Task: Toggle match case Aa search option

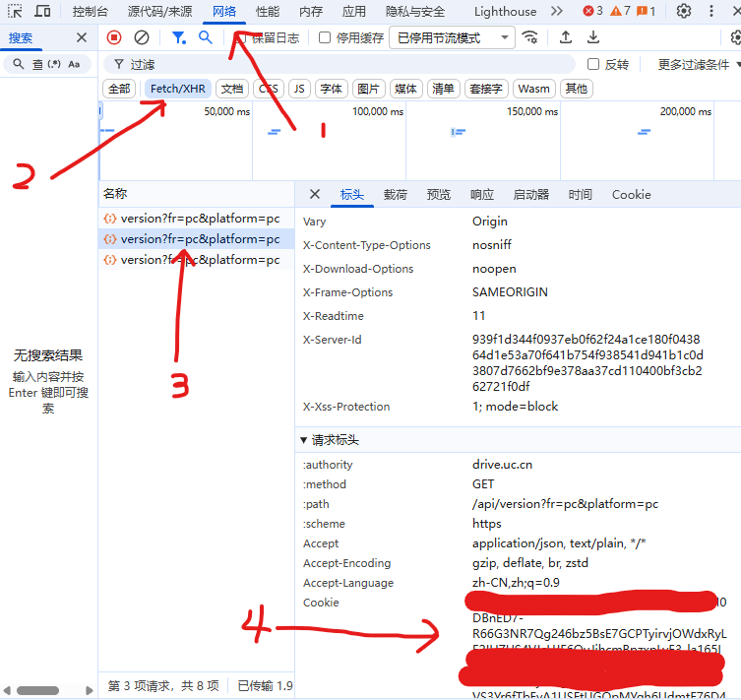Action: click(74, 64)
